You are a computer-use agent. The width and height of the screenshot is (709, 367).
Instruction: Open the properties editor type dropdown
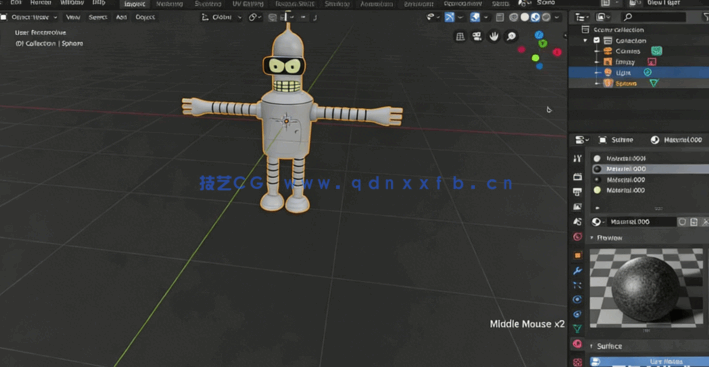click(581, 140)
